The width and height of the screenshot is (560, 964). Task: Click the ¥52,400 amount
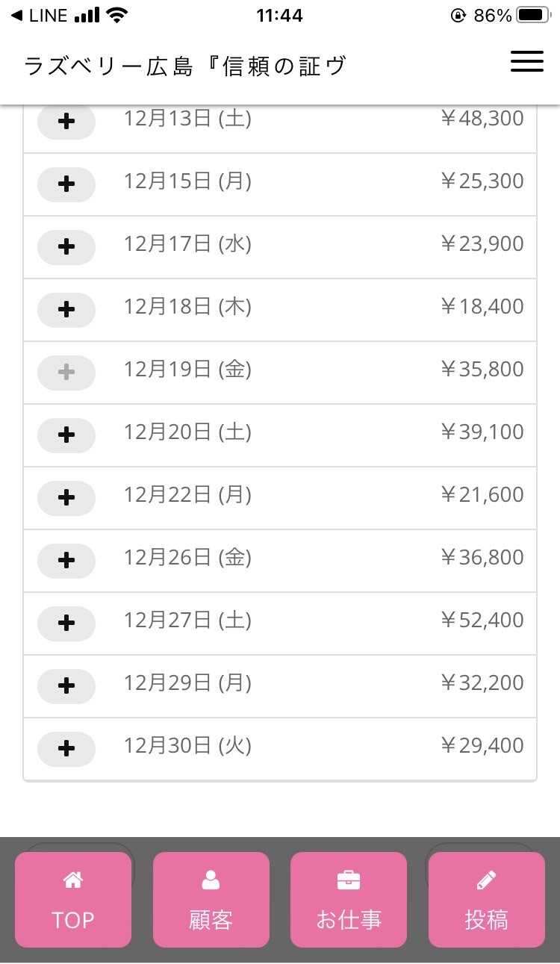(482, 621)
